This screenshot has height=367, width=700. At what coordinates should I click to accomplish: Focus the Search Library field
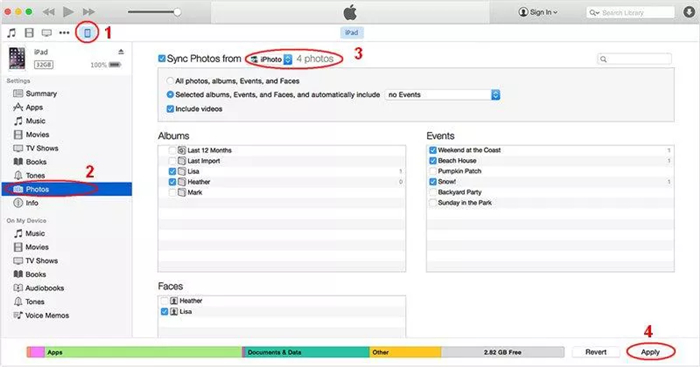coord(630,13)
